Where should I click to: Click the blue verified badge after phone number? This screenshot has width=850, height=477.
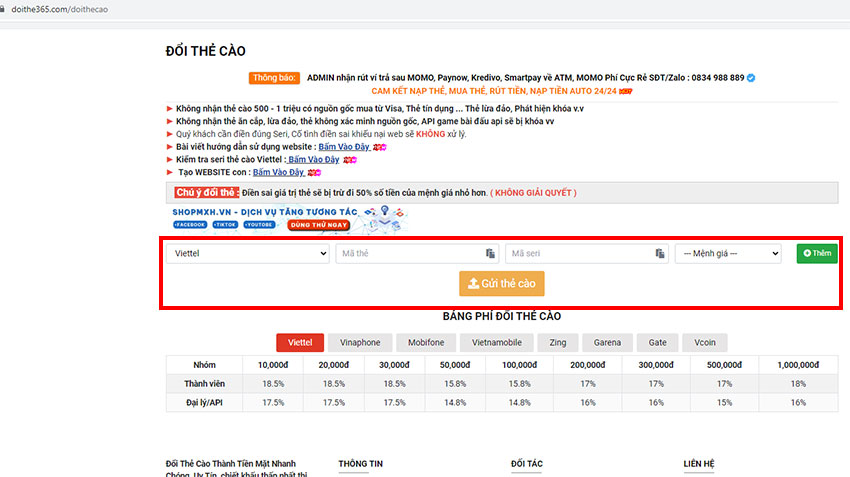[x=751, y=78]
